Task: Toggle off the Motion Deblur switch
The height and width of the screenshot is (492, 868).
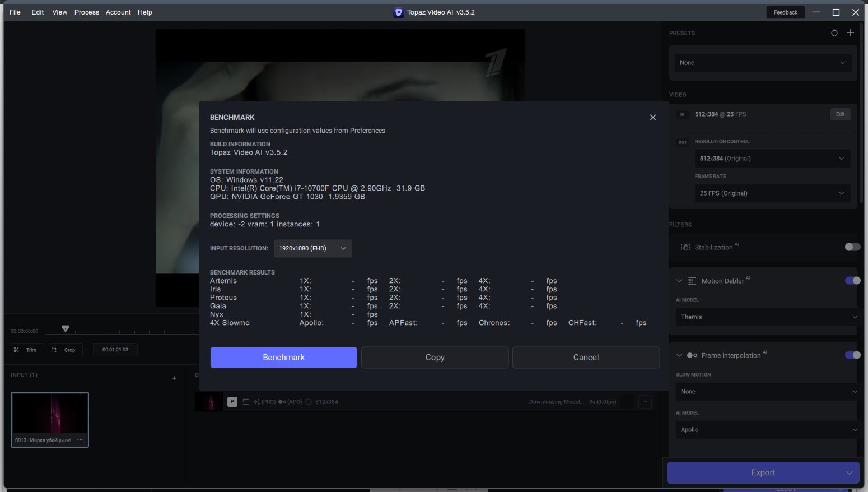Action: 852,281
